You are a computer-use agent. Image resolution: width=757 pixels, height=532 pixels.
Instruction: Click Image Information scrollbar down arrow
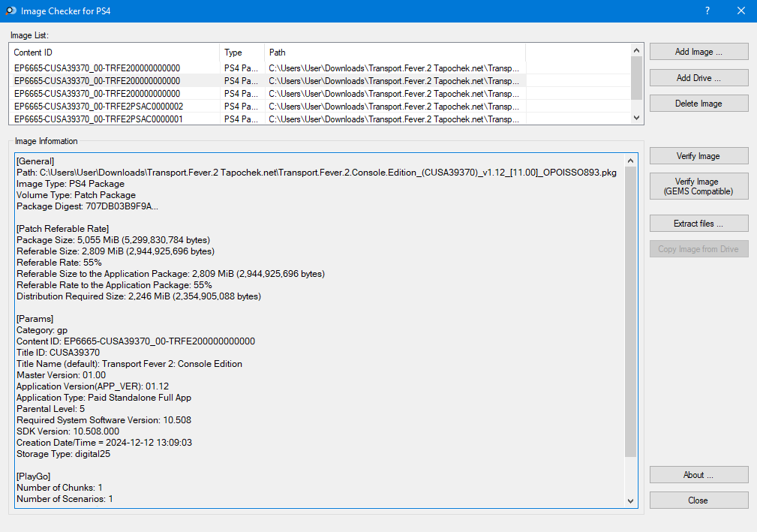tap(630, 501)
